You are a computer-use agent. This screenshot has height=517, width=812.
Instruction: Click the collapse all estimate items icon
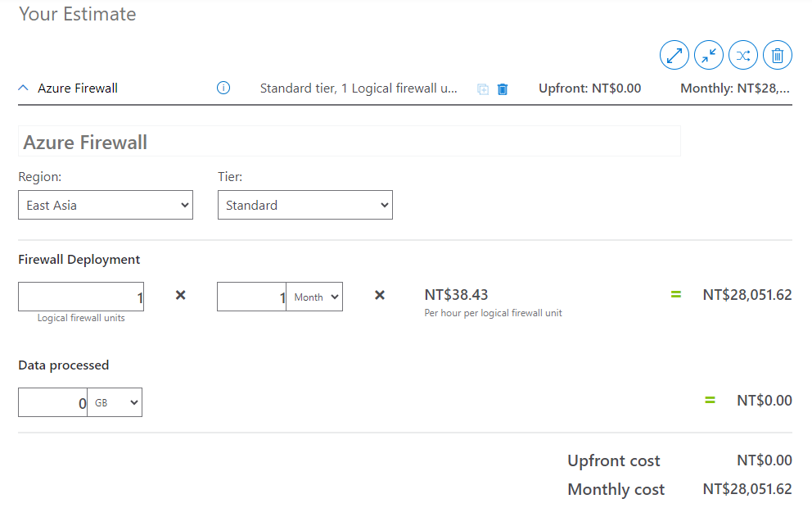point(708,55)
